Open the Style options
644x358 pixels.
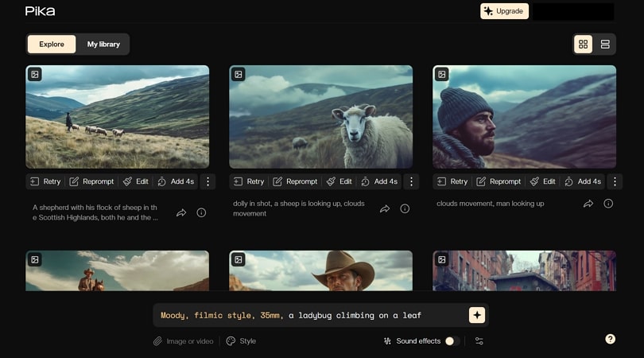242,341
